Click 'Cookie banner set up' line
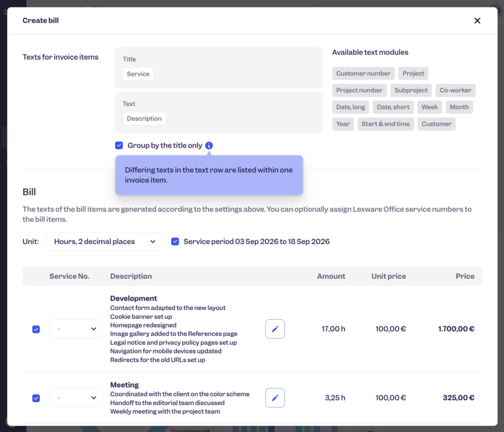The image size is (504, 432). tap(141, 317)
